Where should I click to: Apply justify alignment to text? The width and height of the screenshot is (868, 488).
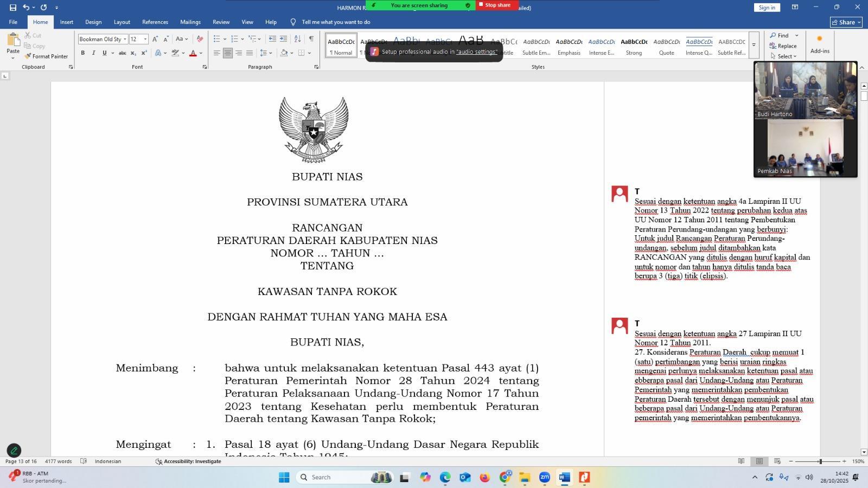[250, 53]
